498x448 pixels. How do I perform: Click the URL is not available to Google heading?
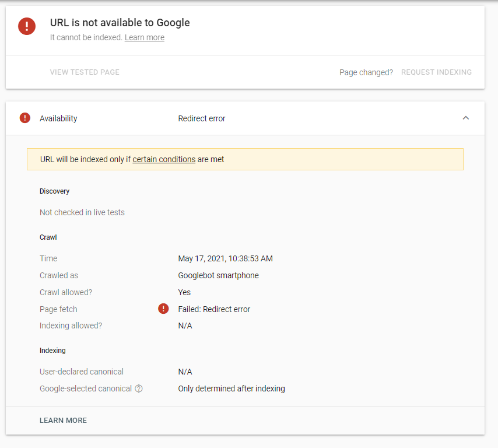pos(120,23)
